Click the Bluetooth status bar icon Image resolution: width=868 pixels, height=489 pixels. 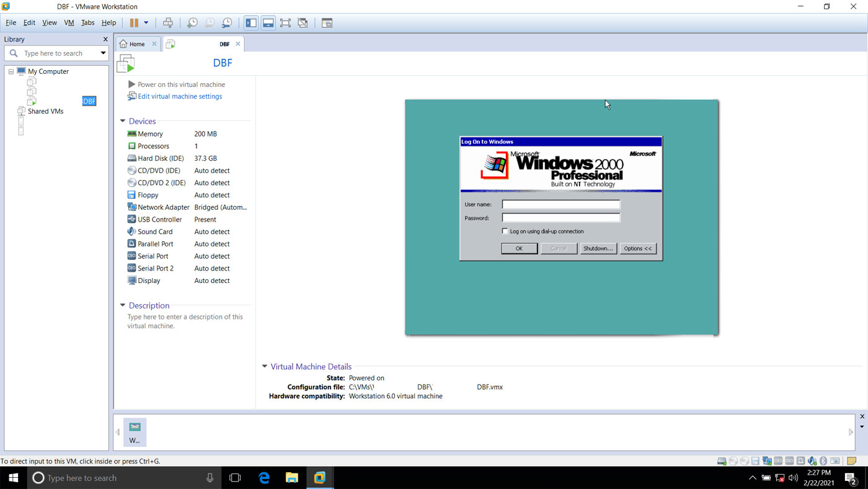[823, 461]
